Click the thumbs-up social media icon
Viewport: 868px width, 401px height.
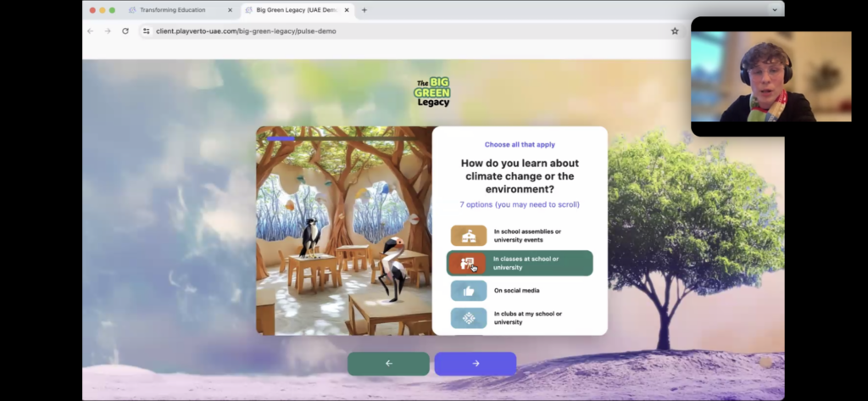click(468, 291)
